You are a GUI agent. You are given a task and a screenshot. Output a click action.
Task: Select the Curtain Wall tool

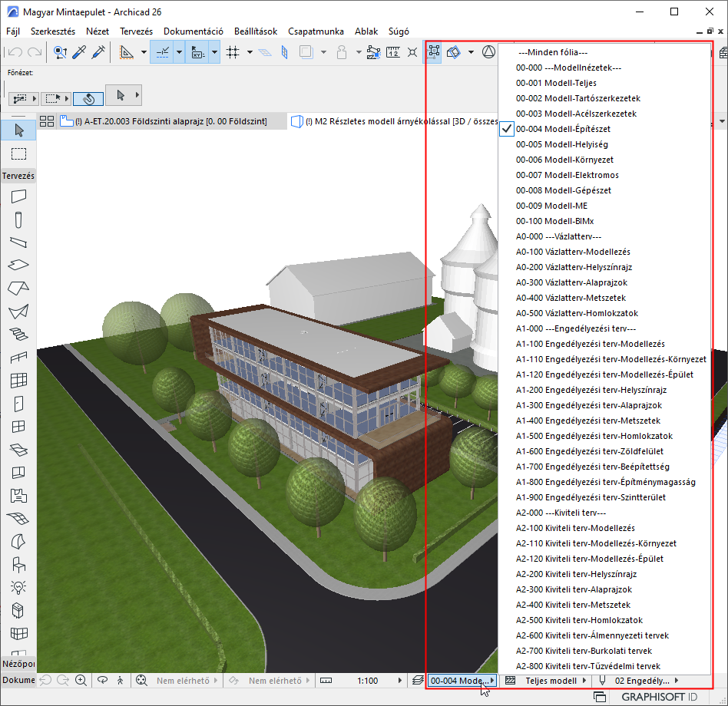click(18, 381)
